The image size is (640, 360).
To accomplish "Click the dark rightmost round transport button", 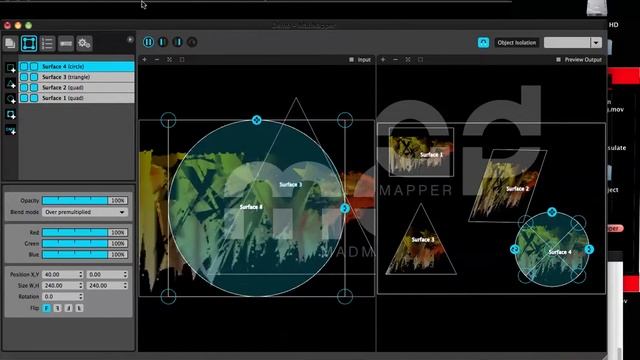I will 192,42.
